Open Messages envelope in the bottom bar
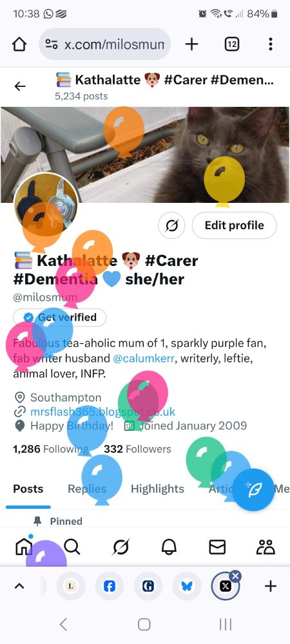 pyautogui.click(x=217, y=547)
